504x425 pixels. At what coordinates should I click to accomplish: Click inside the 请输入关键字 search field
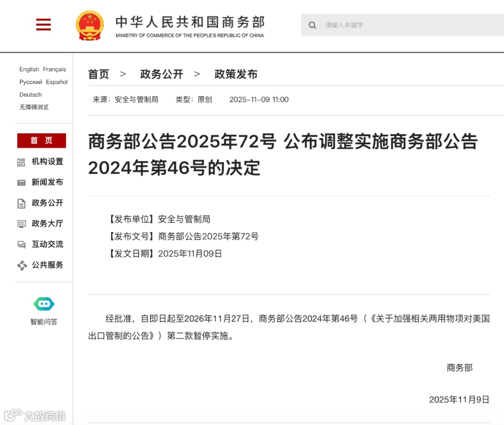(x=355, y=25)
